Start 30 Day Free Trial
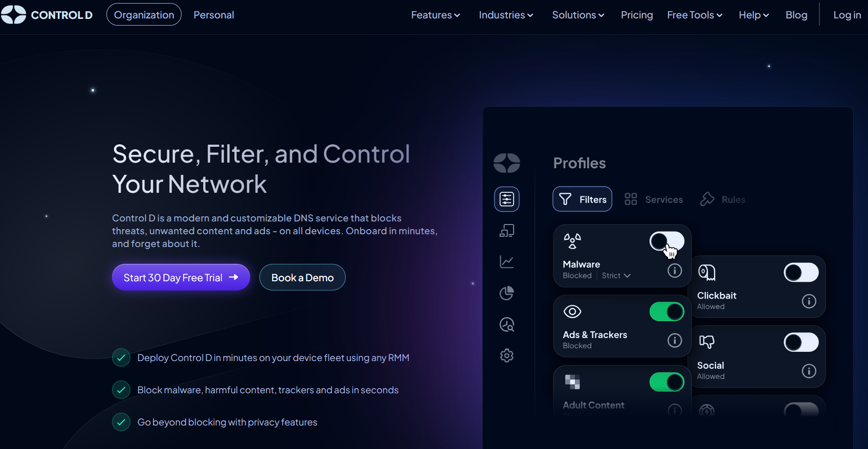Viewport: 868px width, 449px height. tap(181, 277)
